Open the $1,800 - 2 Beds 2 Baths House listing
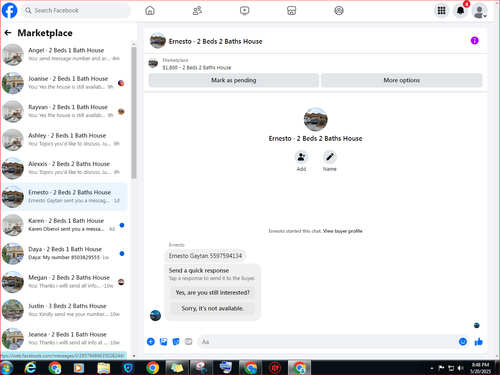This screenshot has height=375, width=500. [197, 67]
